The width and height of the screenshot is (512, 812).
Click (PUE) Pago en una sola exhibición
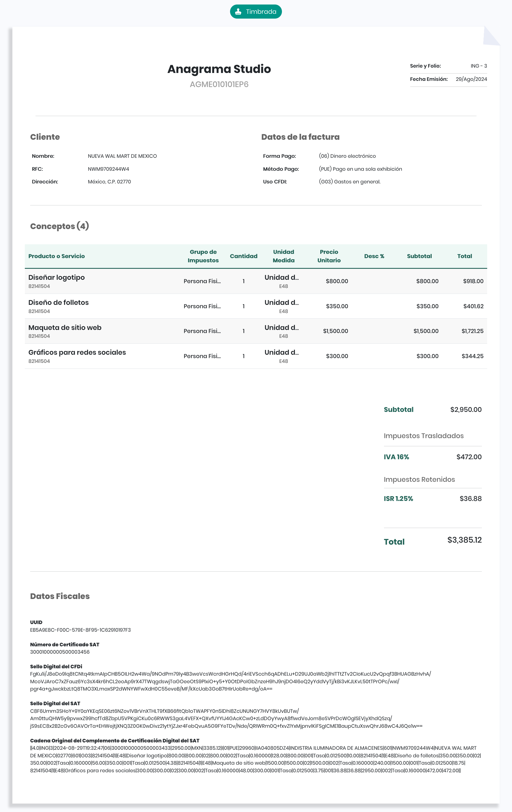361,169
